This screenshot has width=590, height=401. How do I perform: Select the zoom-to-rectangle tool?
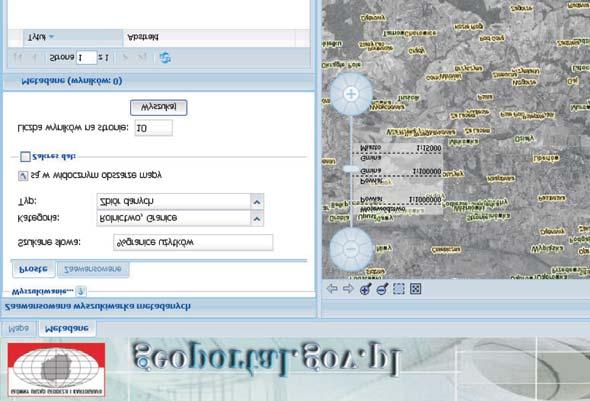coord(399,289)
